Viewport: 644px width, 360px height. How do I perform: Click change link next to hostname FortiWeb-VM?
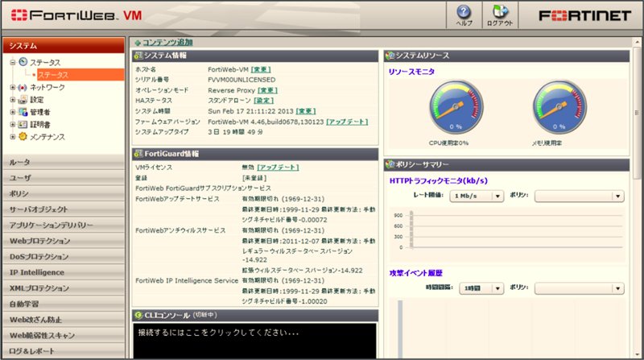[261, 69]
